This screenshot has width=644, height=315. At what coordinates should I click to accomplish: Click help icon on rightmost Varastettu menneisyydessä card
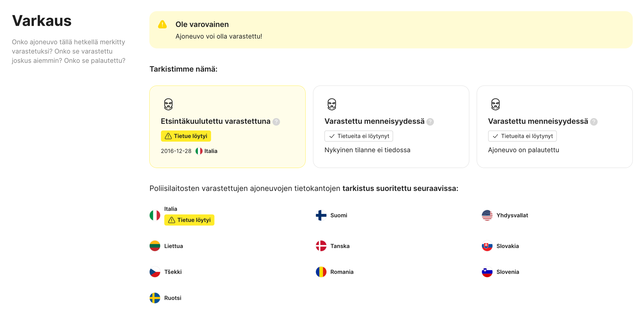[594, 122]
